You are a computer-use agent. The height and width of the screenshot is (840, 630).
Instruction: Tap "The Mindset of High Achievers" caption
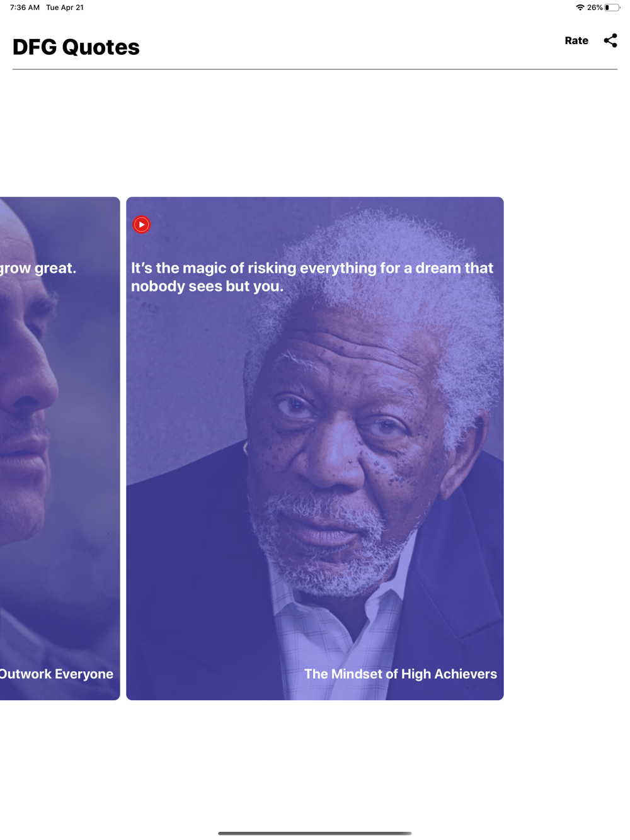tap(401, 674)
